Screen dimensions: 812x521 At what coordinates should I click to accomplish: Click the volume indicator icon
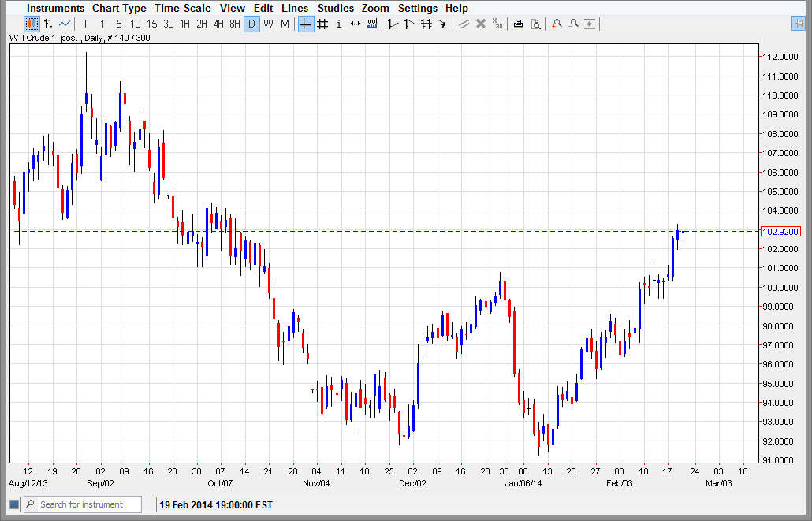tap(371, 24)
